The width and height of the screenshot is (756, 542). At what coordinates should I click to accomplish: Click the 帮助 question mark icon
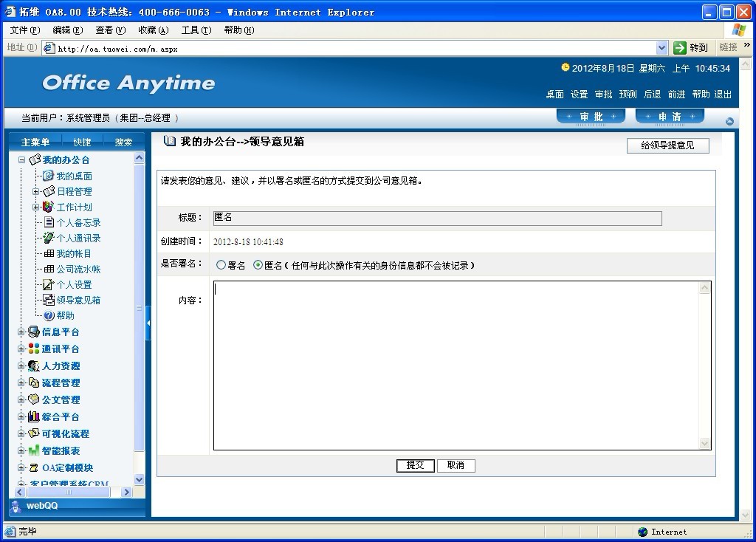(49, 315)
